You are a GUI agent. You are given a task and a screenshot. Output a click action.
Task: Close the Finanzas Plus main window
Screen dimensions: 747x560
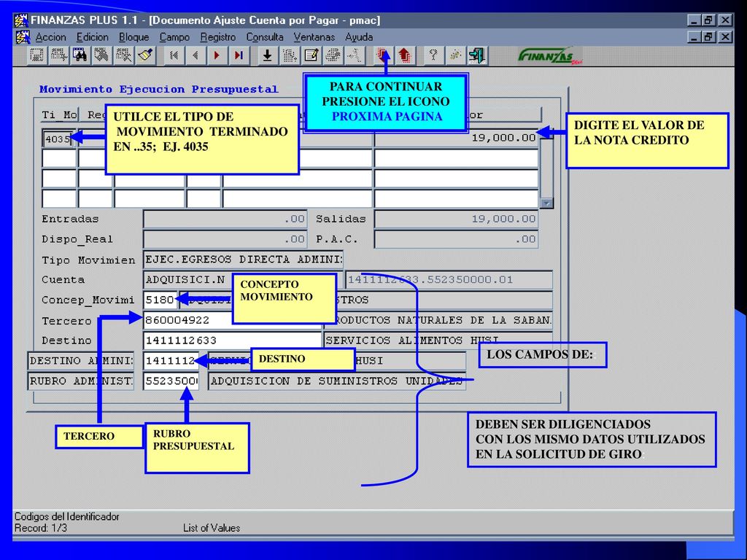tap(725, 20)
